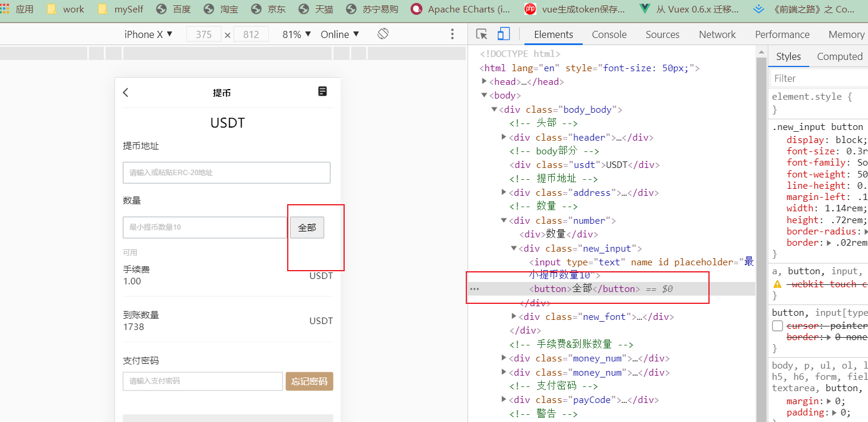Open the 81% zoom dropdown
The width and height of the screenshot is (868, 422).
(297, 34)
